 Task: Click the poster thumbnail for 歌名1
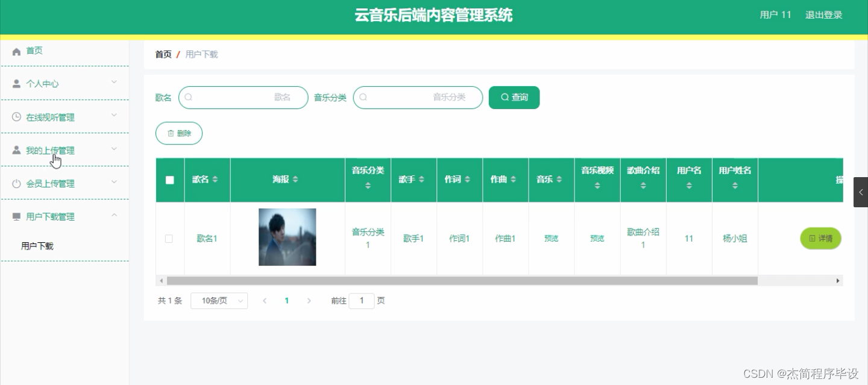point(287,236)
